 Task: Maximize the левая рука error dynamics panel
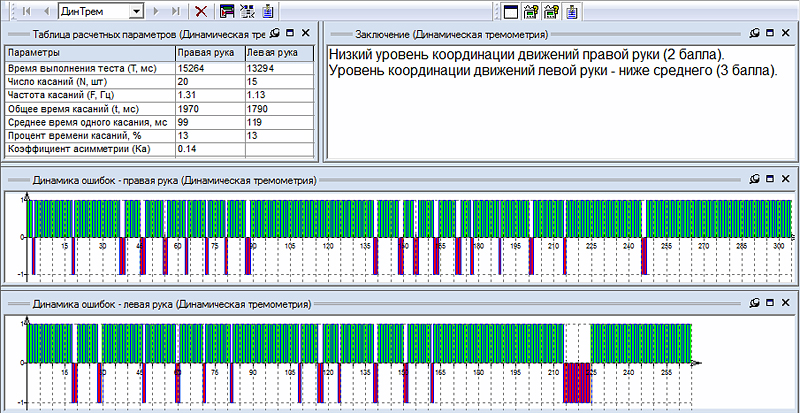pos(770,302)
